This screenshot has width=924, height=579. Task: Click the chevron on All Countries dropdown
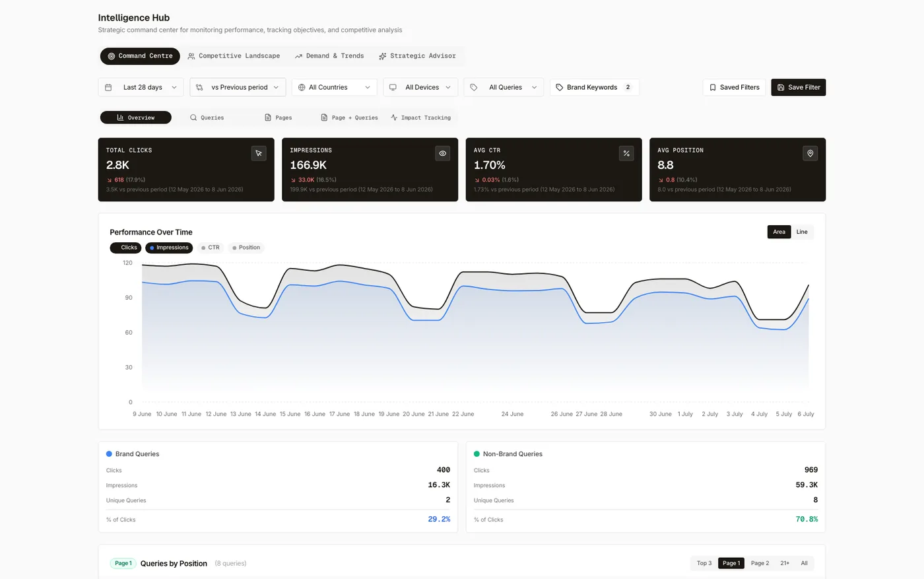[x=368, y=87]
